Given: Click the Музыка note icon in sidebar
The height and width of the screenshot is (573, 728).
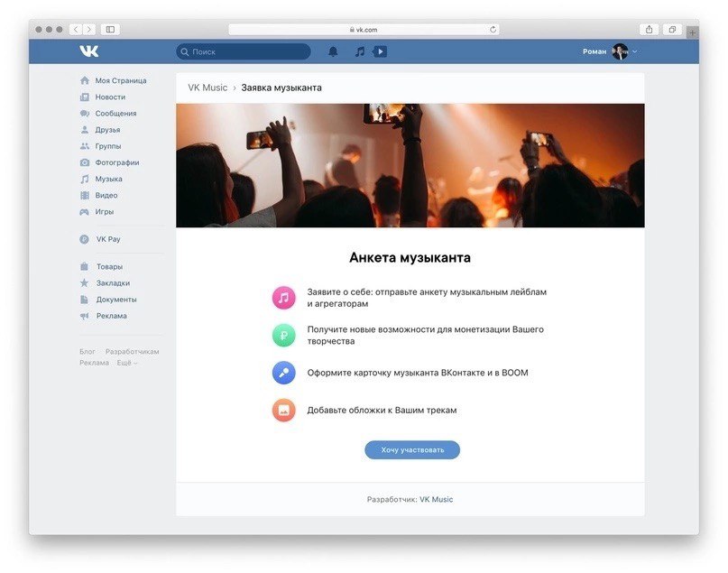Looking at the screenshot, I should coord(85,179).
